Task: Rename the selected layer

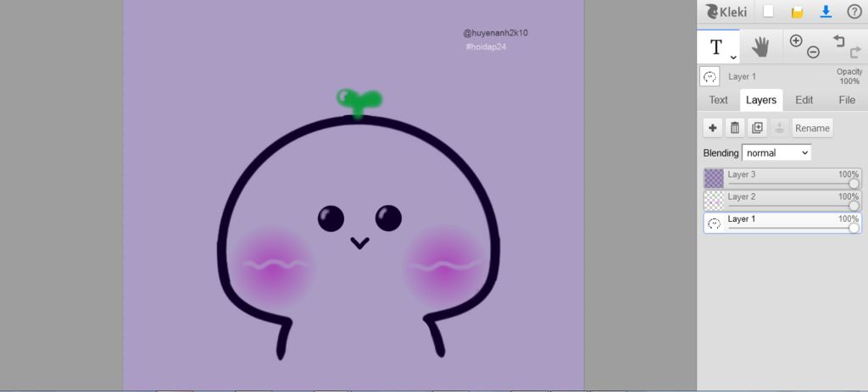Action: click(812, 128)
